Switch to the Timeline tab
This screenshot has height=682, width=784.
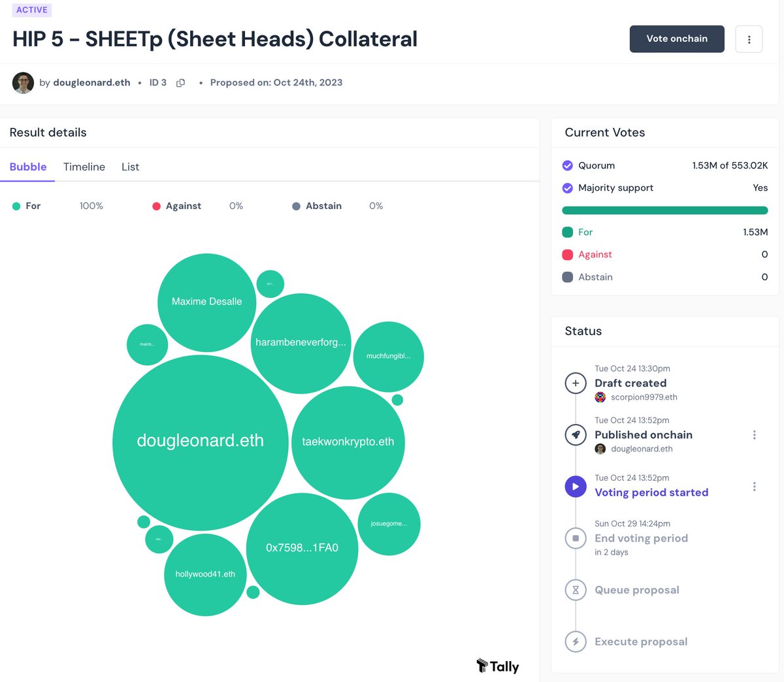[x=84, y=167]
